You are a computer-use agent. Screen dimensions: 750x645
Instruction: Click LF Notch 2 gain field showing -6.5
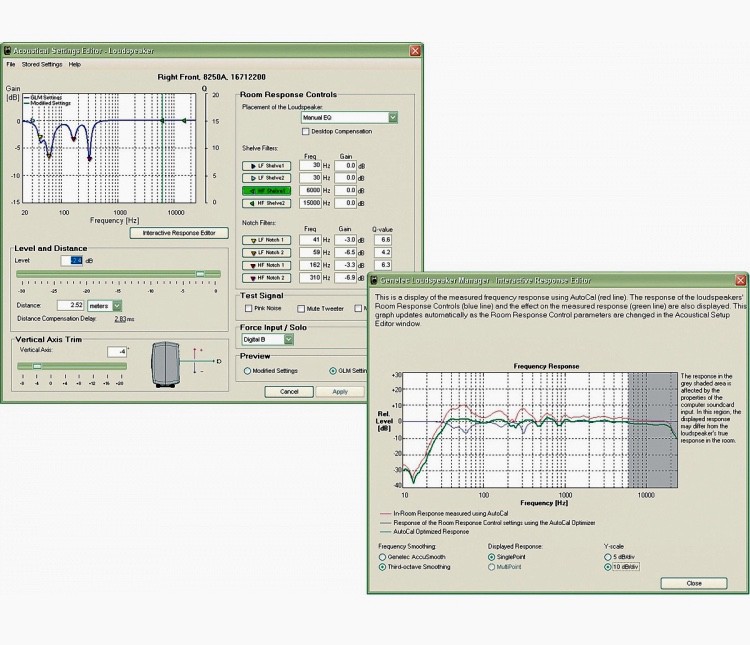pyautogui.click(x=345, y=252)
